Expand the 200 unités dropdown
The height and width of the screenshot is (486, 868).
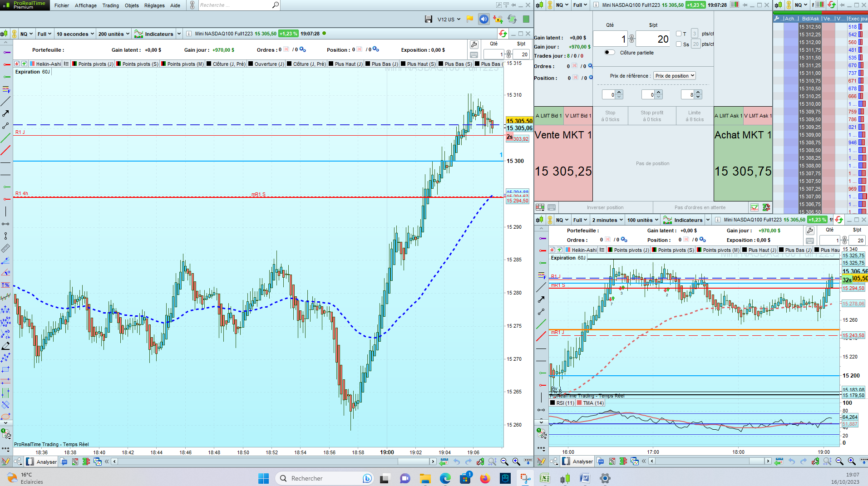113,34
